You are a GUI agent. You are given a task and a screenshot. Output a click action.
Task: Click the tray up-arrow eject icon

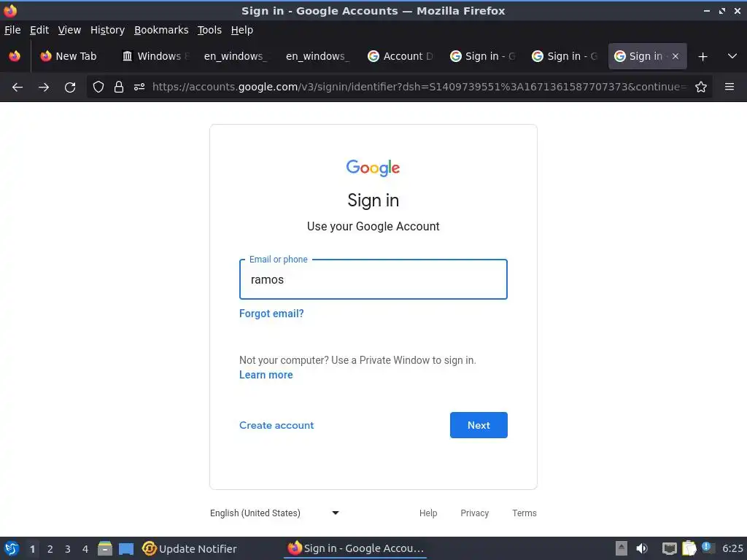622,548
